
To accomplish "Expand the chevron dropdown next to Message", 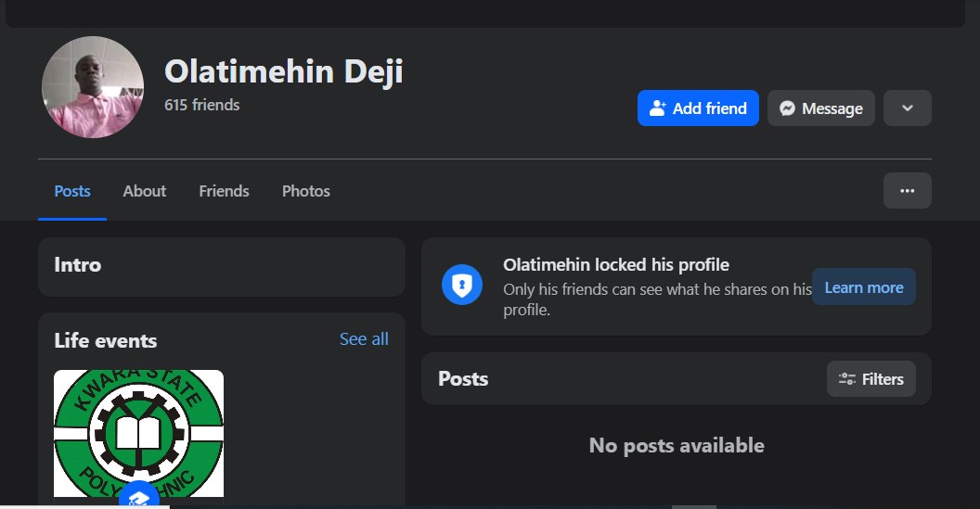I will [907, 108].
